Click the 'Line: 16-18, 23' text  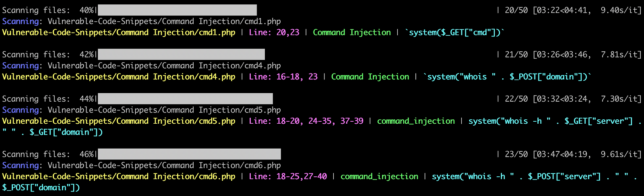pos(283,77)
